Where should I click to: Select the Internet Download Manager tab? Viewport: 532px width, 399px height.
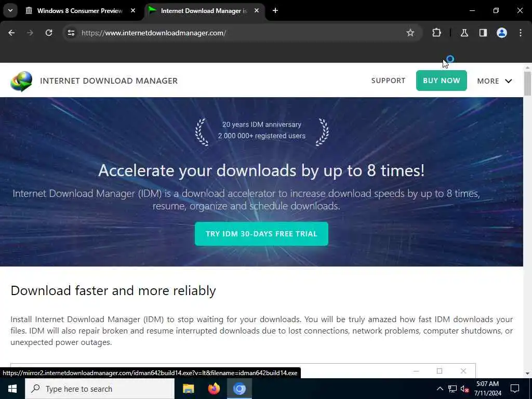pos(204,11)
